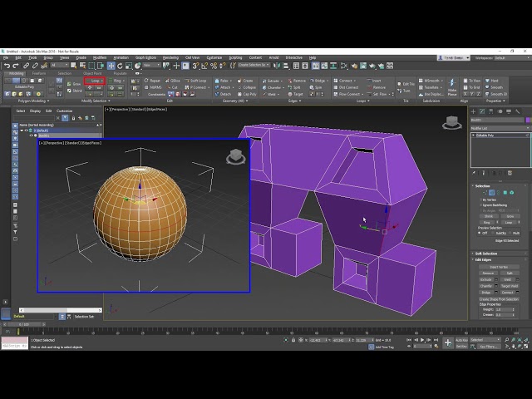Open the Create tab plus icon

pyautogui.click(x=473, y=111)
